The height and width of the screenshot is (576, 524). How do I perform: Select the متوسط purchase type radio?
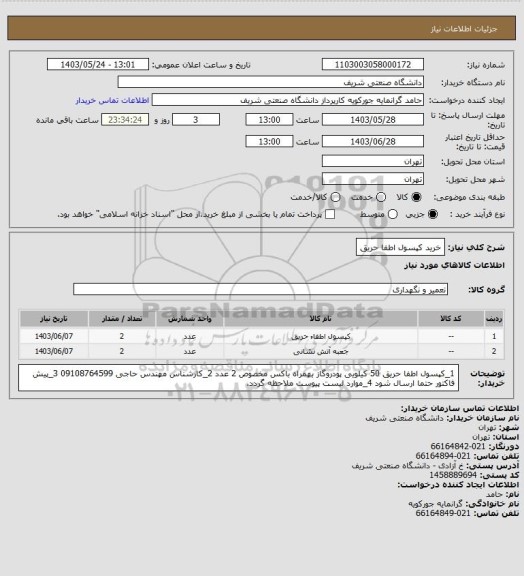pyautogui.click(x=392, y=214)
